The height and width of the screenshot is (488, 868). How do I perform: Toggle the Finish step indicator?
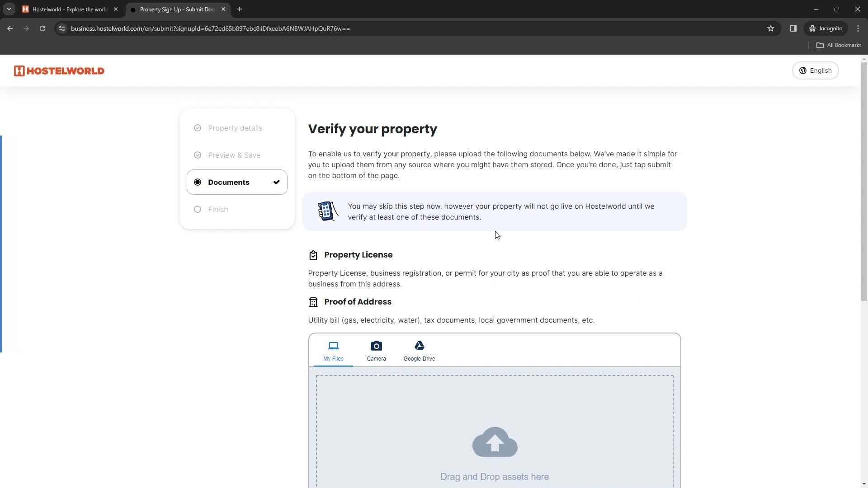pos(197,209)
